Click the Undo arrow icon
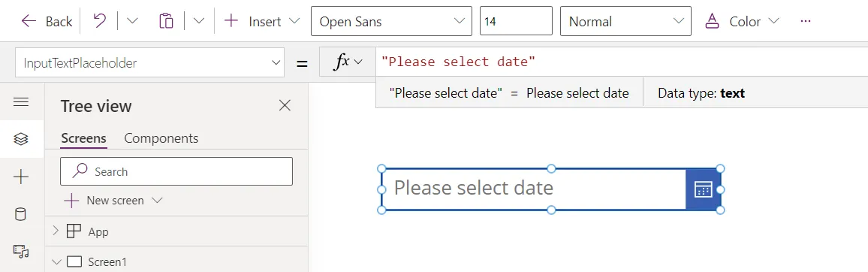Viewport: 868px width, 272px height. (x=100, y=21)
